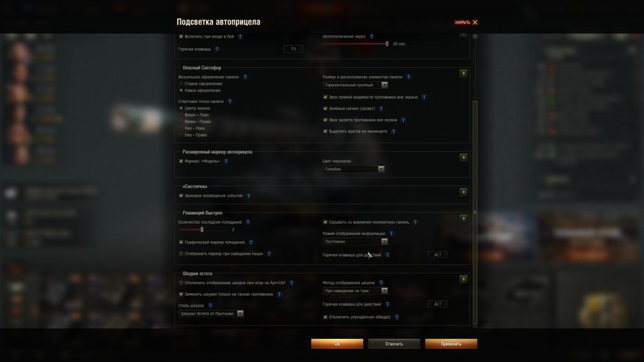Open «Горизонтальный крупный» size dropdown
Image resolution: width=644 pixels, height=362 pixels.
pyautogui.click(x=355, y=85)
